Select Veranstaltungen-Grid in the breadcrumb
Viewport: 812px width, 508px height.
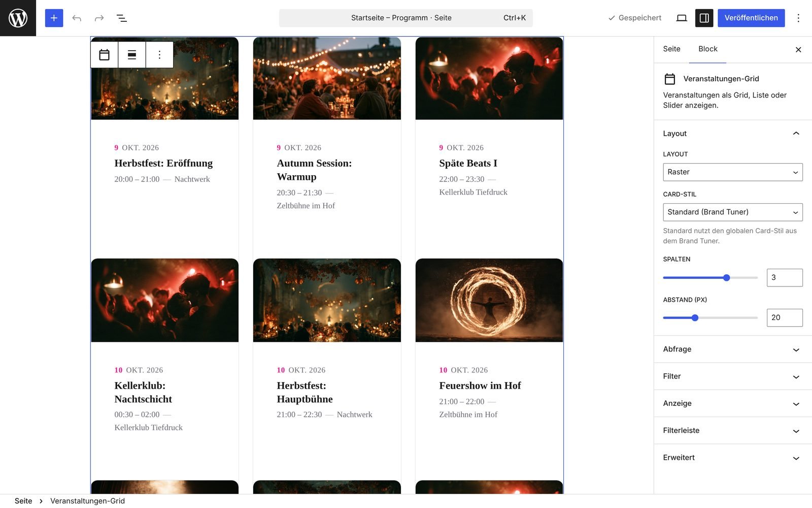pyautogui.click(x=87, y=501)
